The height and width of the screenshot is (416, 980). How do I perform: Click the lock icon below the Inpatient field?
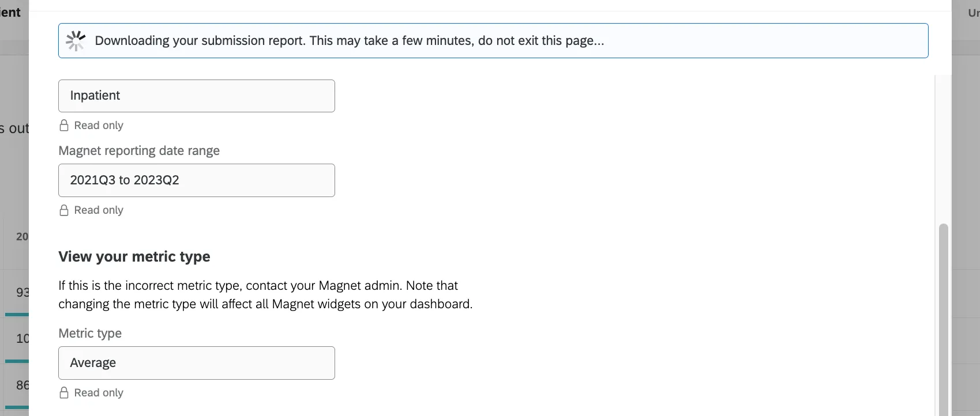pos(64,126)
